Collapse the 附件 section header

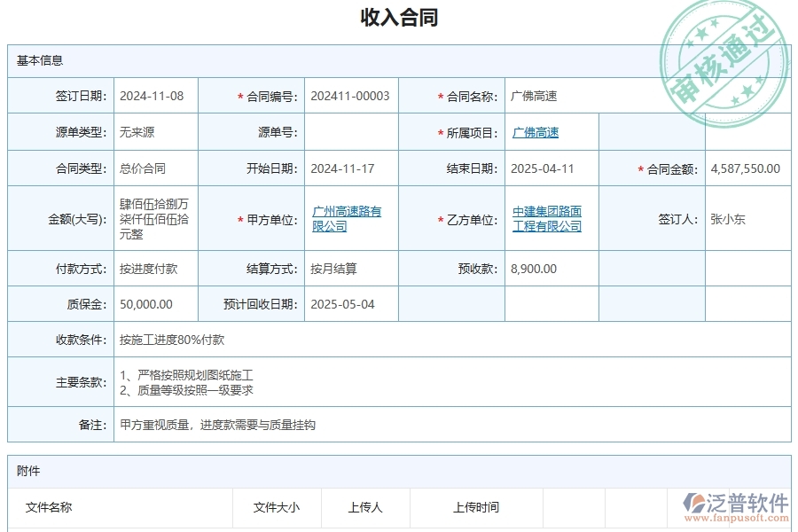point(27,471)
